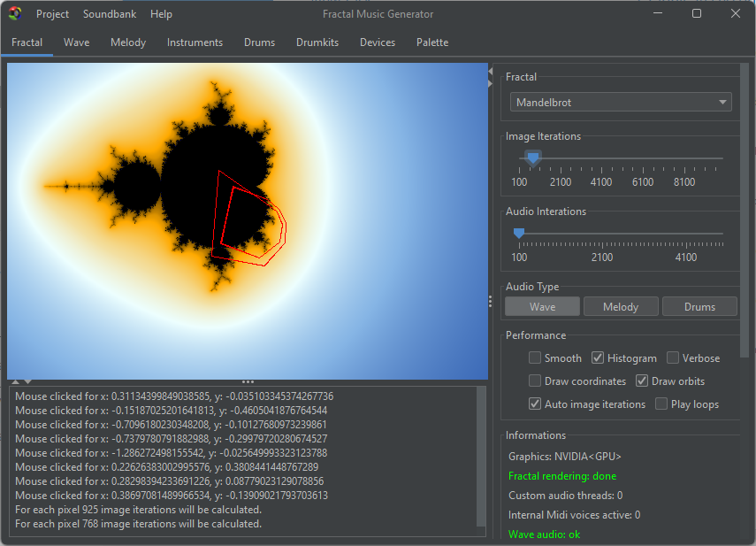Open the Help menu
Viewport: 756px width, 546px height.
(161, 14)
